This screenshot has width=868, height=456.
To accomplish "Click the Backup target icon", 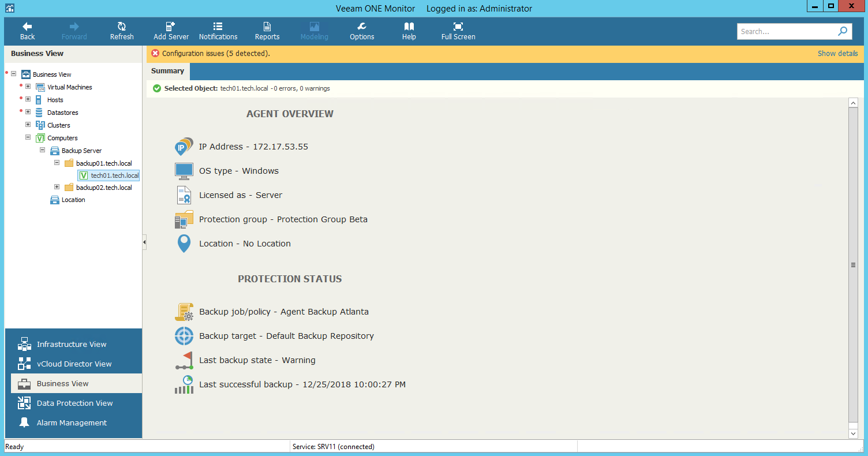I will coord(184,336).
